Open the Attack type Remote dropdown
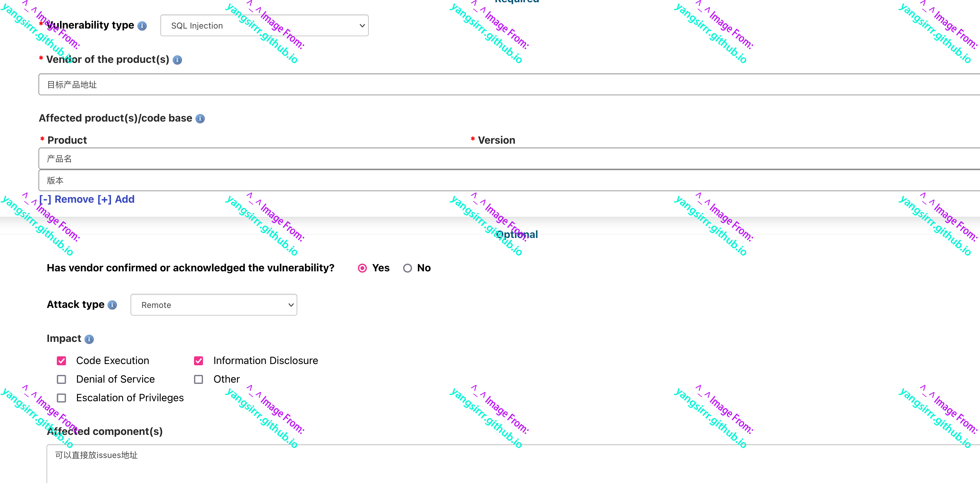This screenshot has width=980, height=483. [x=214, y=305]
